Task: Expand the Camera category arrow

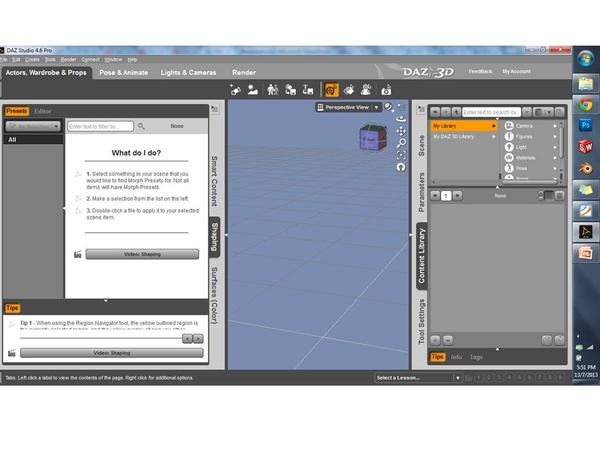Action: pyautogui.click(x=554, y=126)
